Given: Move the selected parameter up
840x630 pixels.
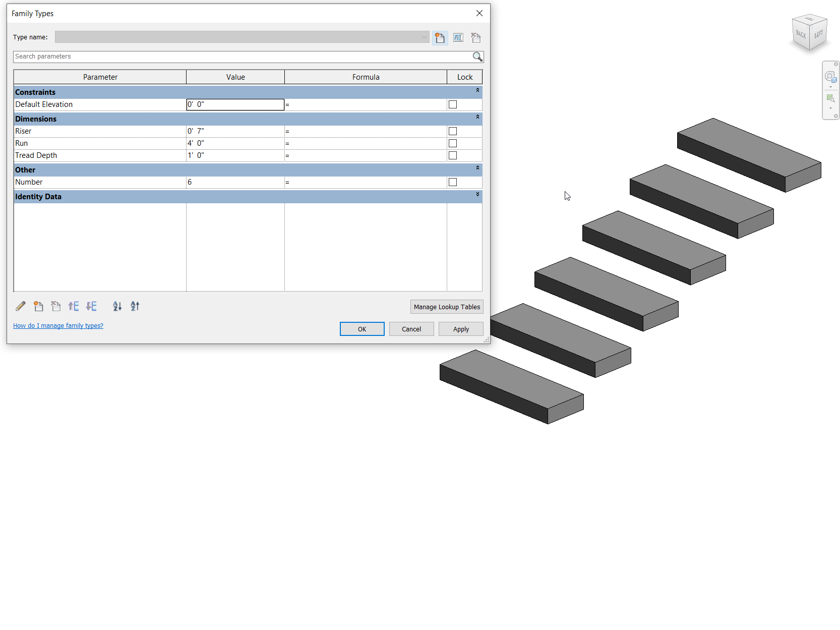Looking at the screenshot, I should (x=74, y=306).
